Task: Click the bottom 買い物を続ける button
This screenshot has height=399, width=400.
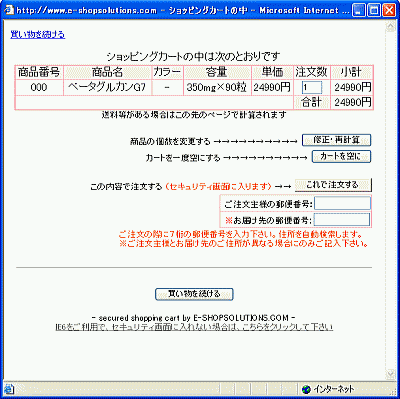Action: (x=194, y=294)
